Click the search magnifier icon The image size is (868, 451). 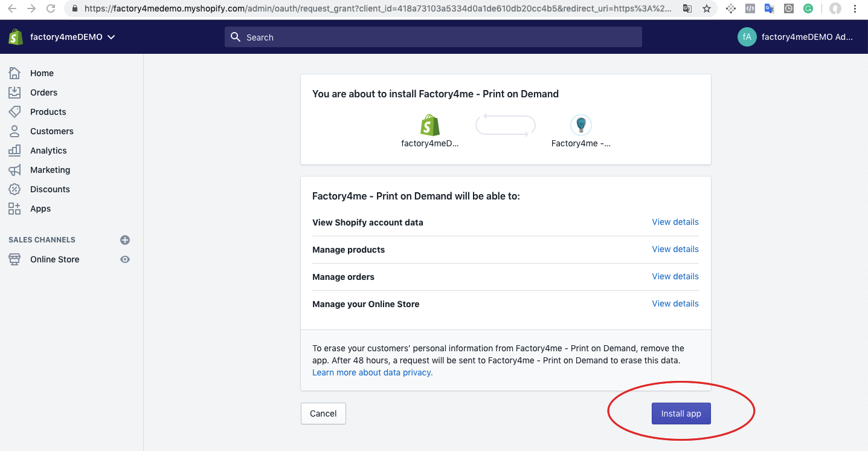coord(236,37)
